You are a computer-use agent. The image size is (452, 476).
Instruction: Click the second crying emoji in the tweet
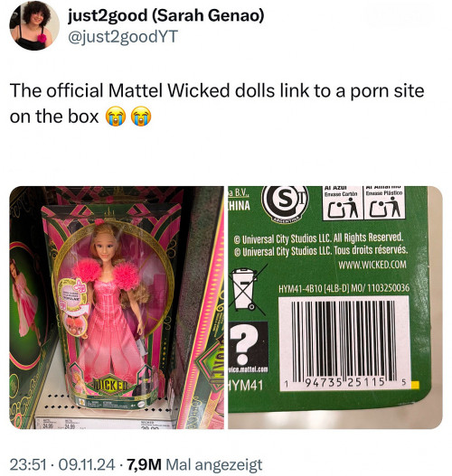(141, 117)
